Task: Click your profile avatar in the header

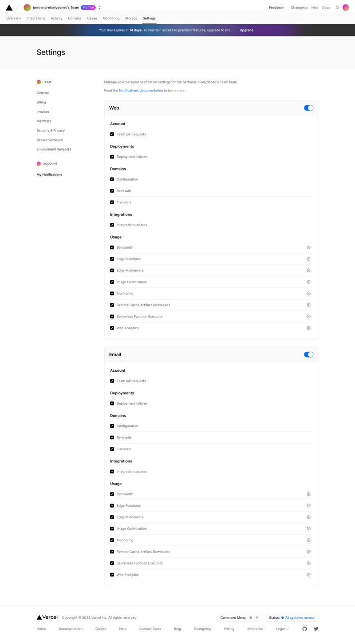Action: pos(346,7)
